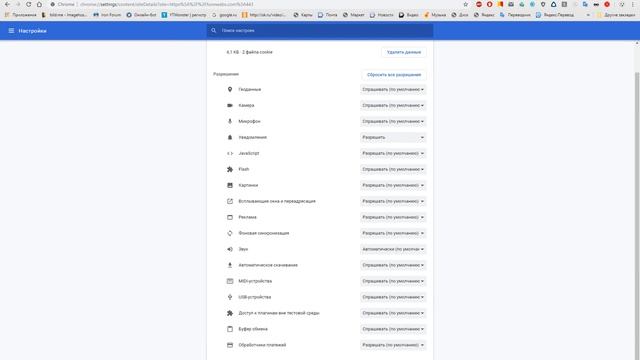The image size is (640, 360).
Task: Go to the home page via house icon
Action: [39, 4]
